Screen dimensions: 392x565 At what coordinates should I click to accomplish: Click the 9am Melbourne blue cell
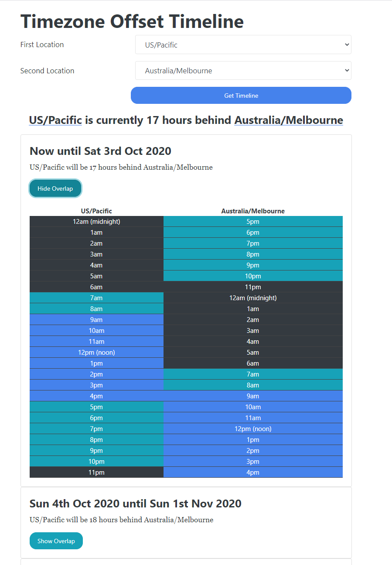(x=253, y=396)
